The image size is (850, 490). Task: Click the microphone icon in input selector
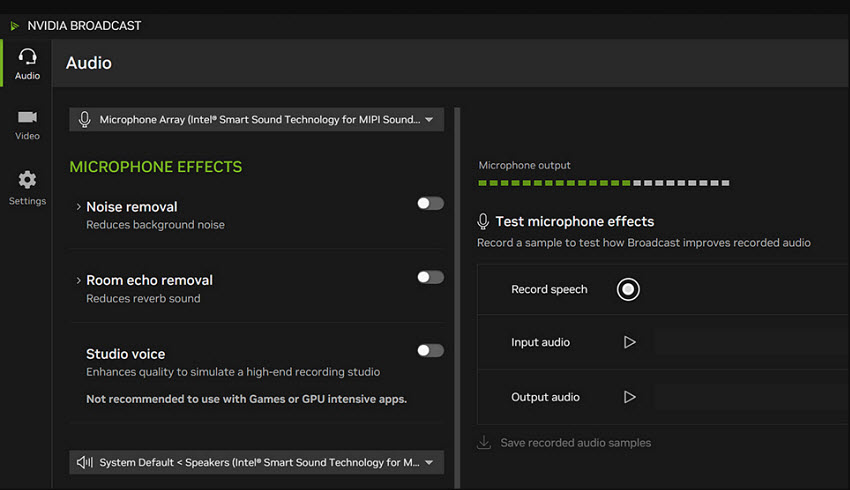pos(85,119)
